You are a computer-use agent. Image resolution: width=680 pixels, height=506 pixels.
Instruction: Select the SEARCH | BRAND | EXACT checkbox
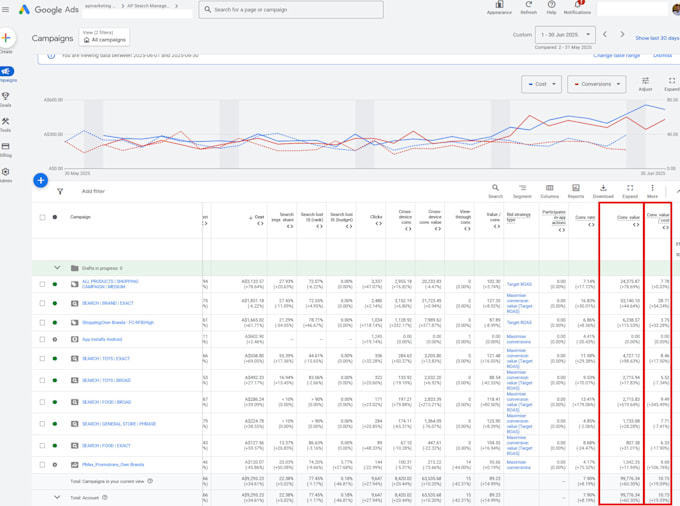(42, 303)
